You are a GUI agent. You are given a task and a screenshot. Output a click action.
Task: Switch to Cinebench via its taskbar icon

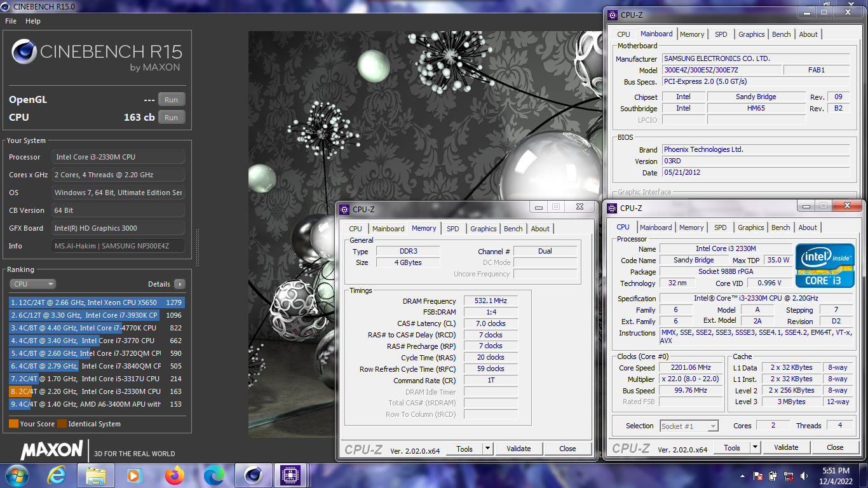pyautogui.click(x=254, y=475)
